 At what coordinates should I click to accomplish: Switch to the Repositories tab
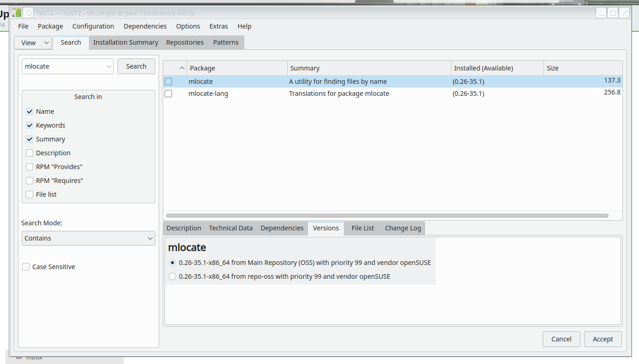tap(184, 42)
